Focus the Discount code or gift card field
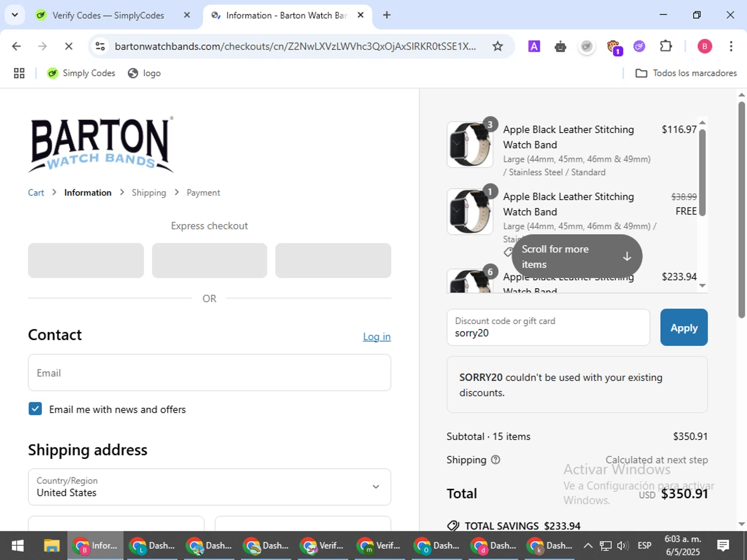Image resolution: width=747 pixels, height=560 pixels. [548, 327]
